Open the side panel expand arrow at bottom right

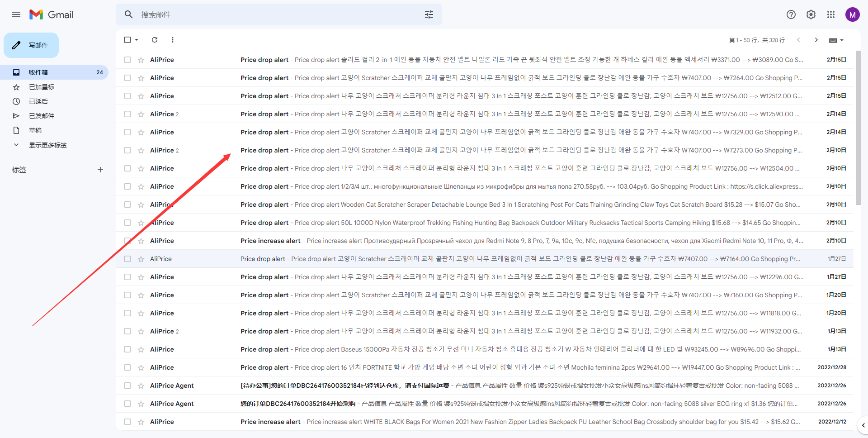pos(863,425)
